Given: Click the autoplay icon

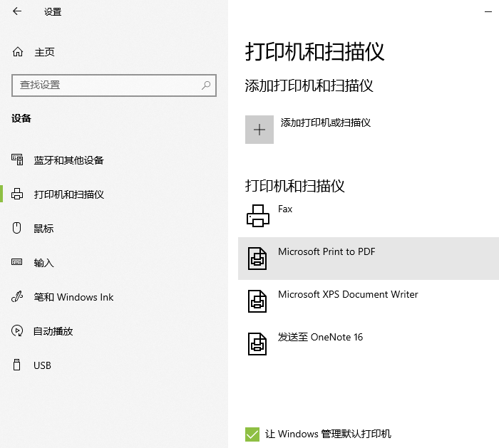Looking at the screenshot, I should click(x=17, y=330).
